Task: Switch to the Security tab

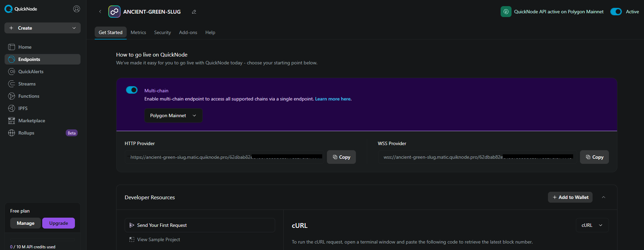Action: (162, 32)
